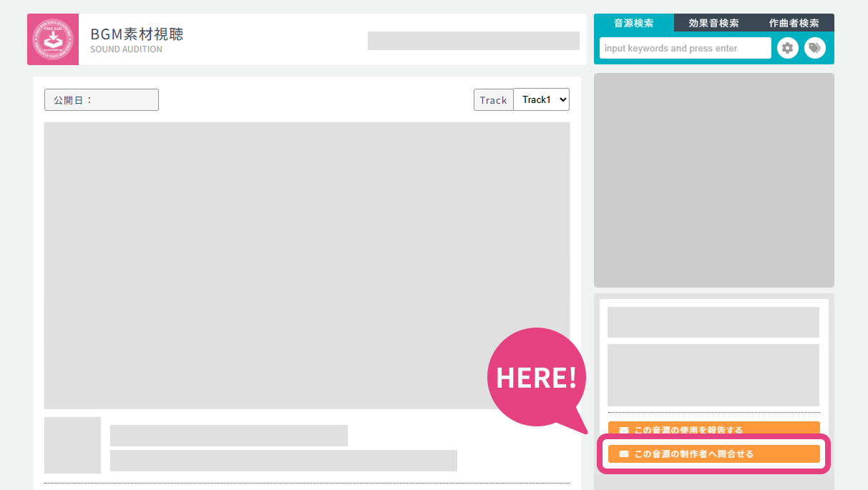Image resolution: width=868 pixels, height=490 pixels.
Task: Click the 公開日 date field
Action: [102, 100]
